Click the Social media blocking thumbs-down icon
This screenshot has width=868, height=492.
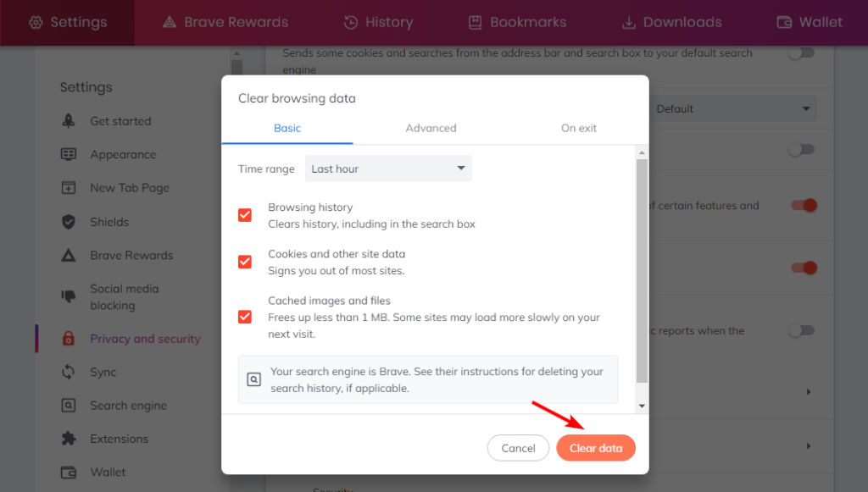(x=68, y=297)
